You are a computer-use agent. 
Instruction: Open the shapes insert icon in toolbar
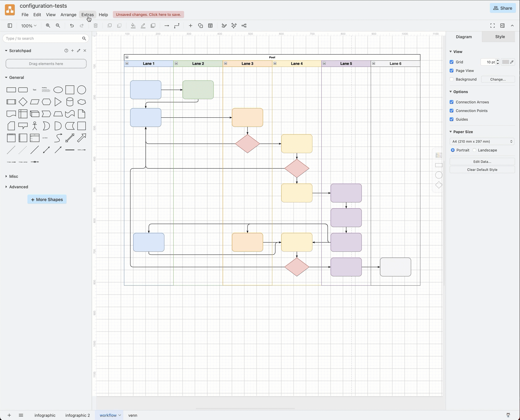[200, 26]
